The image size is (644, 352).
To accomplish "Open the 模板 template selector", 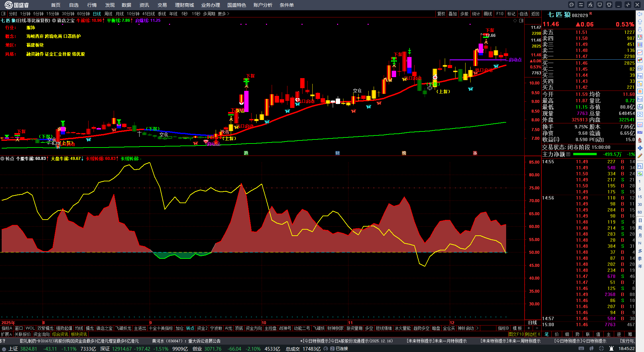I will pyautogui.click(x=518, y=328).
